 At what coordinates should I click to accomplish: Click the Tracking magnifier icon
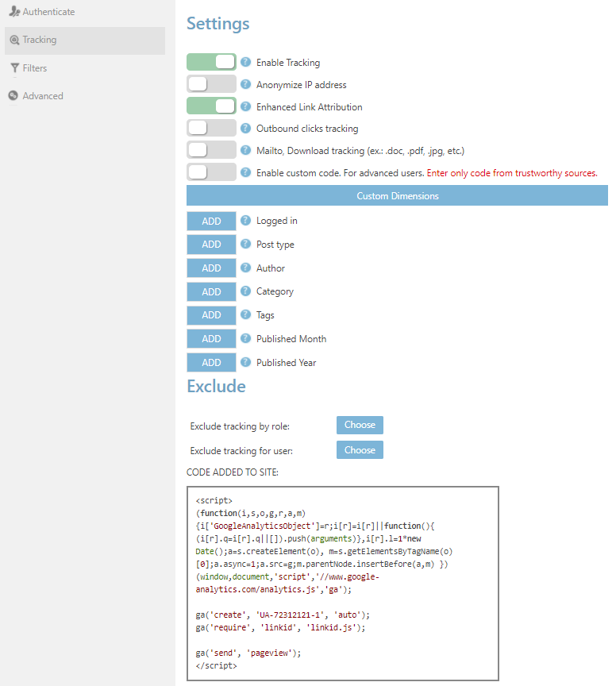pos(14,40)
